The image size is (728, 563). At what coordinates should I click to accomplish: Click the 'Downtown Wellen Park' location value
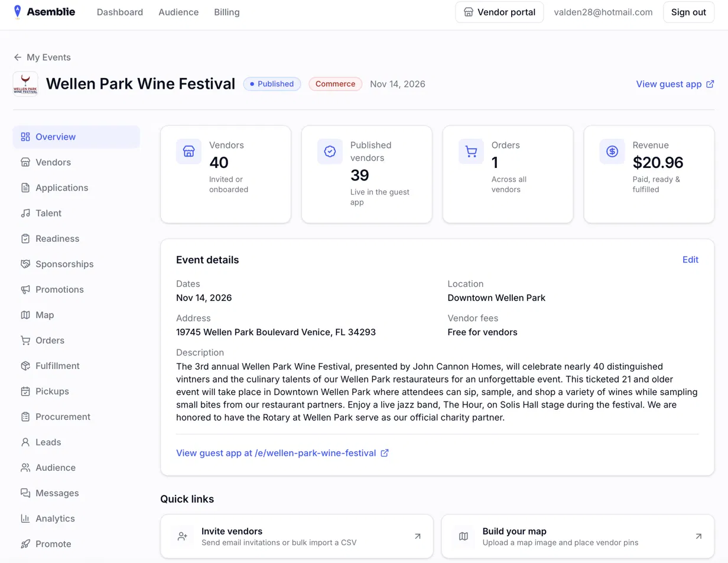(496, 298)
